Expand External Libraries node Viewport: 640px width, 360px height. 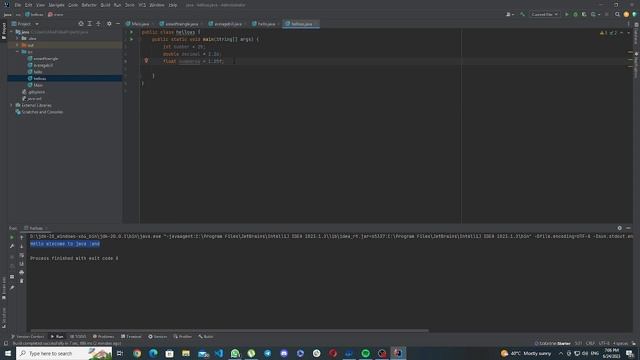pos(11,105)
